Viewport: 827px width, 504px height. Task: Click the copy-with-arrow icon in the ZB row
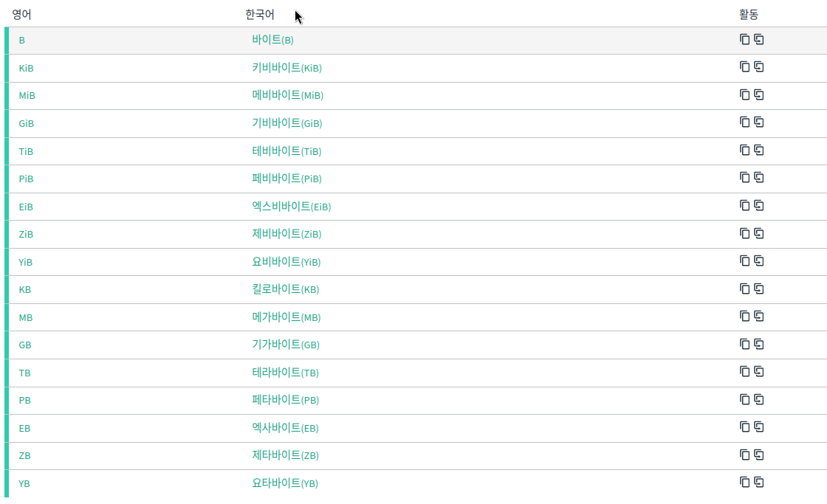758,455
